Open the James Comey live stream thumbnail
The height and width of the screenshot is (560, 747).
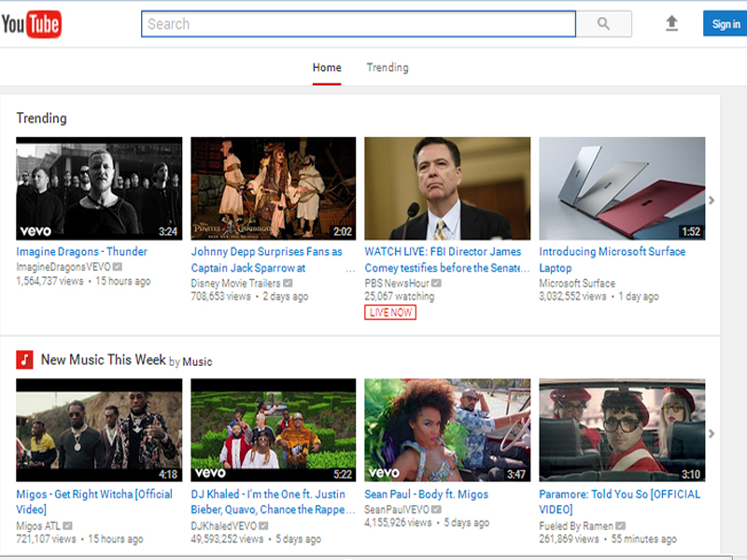447,189
